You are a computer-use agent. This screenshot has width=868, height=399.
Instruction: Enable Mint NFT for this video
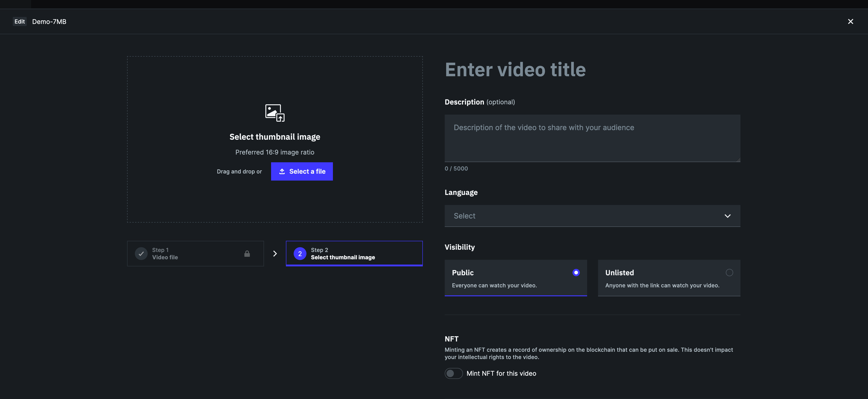tap(454, 373)
